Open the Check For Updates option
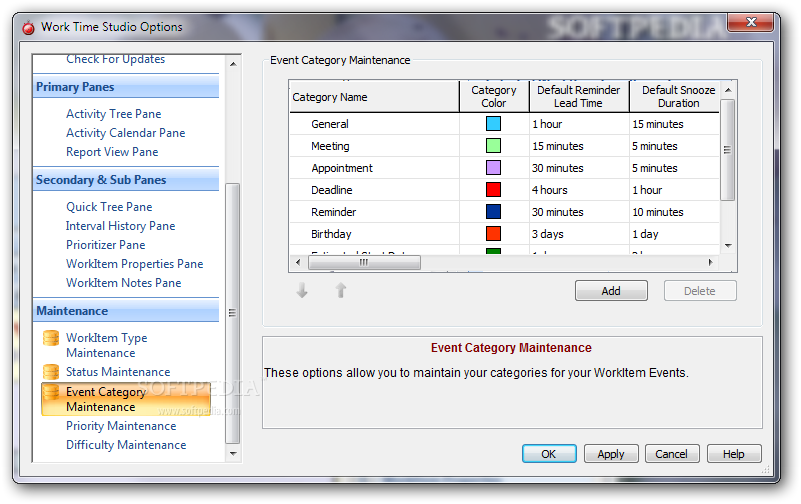Screen dimensions: 801x504 point(115,59)
